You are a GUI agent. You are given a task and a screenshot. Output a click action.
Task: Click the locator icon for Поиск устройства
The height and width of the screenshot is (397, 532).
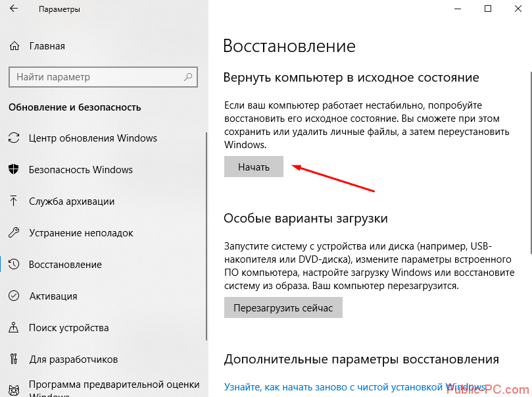14,327
